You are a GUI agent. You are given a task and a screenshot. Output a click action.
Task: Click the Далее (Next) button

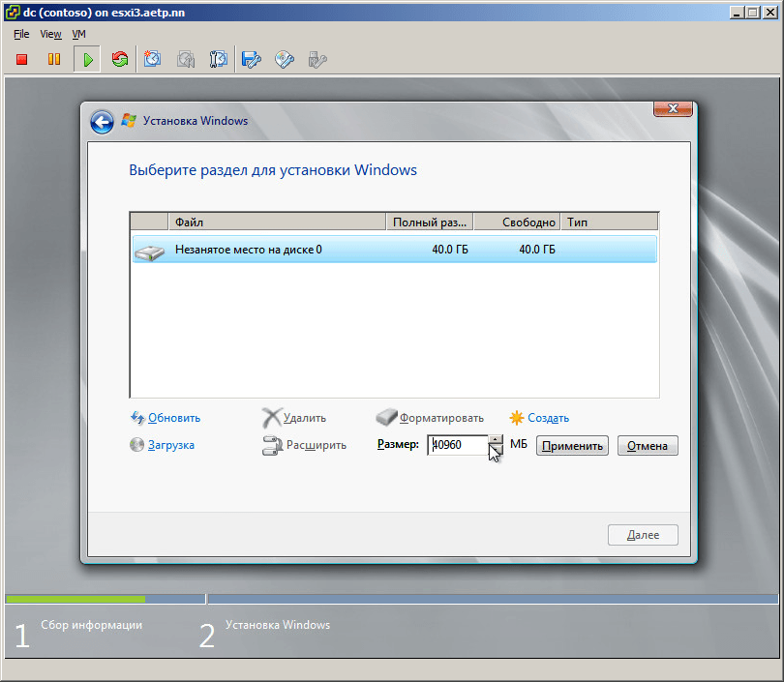click(x=643, y=535)
